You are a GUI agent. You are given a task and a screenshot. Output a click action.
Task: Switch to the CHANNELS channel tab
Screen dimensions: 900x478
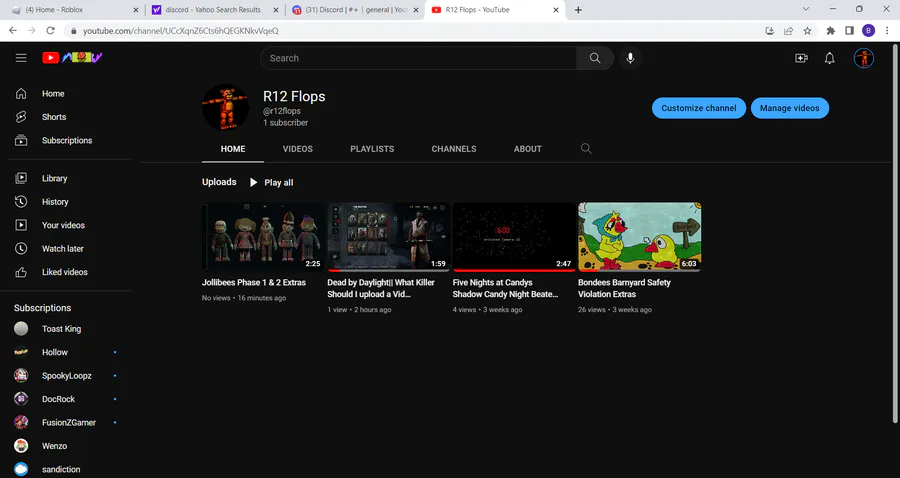coord(454,149)
